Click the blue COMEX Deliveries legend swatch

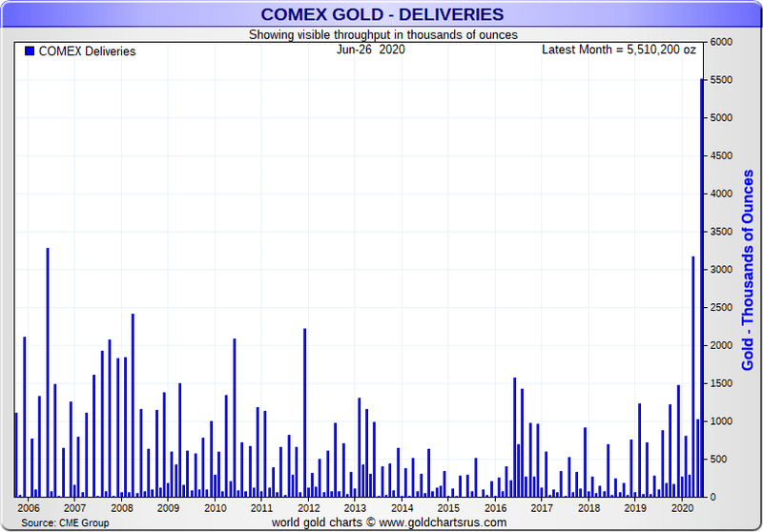point(30,51)
